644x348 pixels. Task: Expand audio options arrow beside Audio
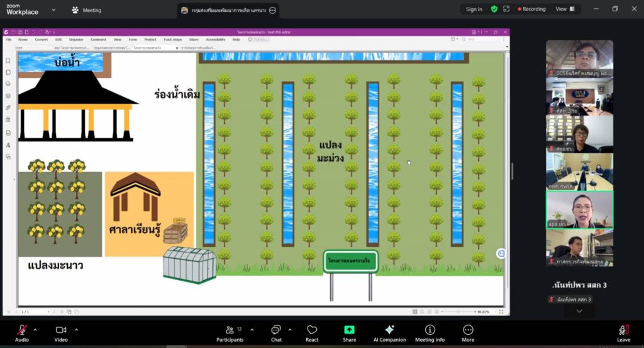pyautogui.click(x=35, y=329)
